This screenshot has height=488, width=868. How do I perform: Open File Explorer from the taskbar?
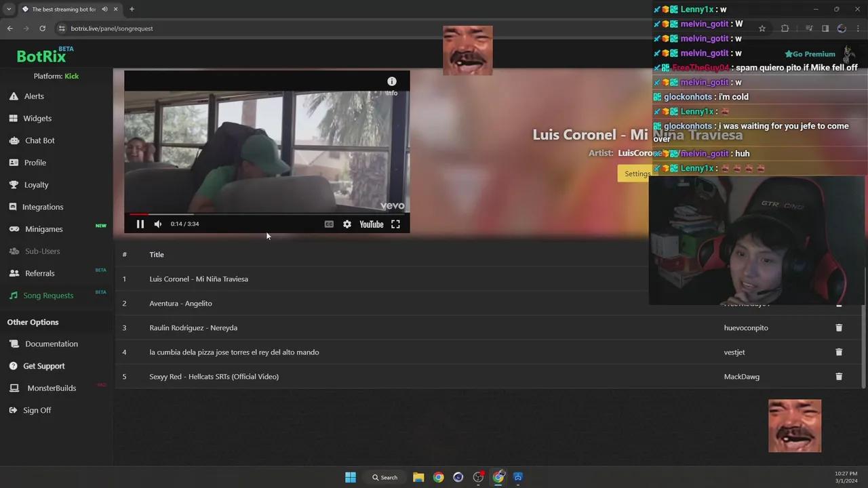click(418, 477)
